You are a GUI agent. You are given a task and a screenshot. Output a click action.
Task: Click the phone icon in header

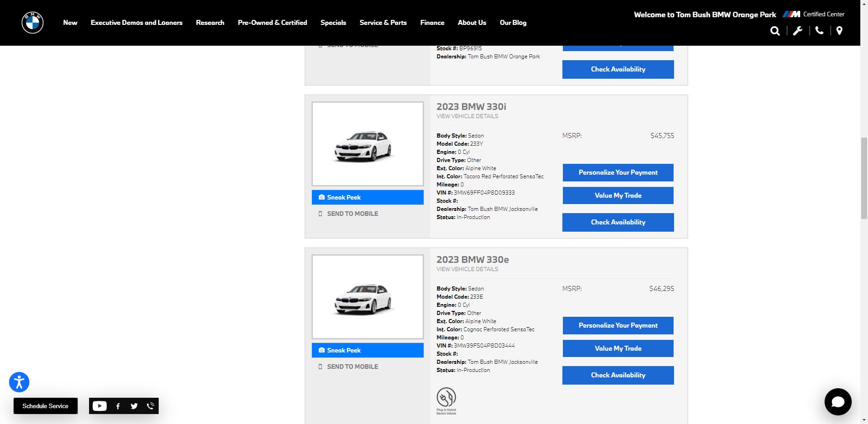coord(819,30)
